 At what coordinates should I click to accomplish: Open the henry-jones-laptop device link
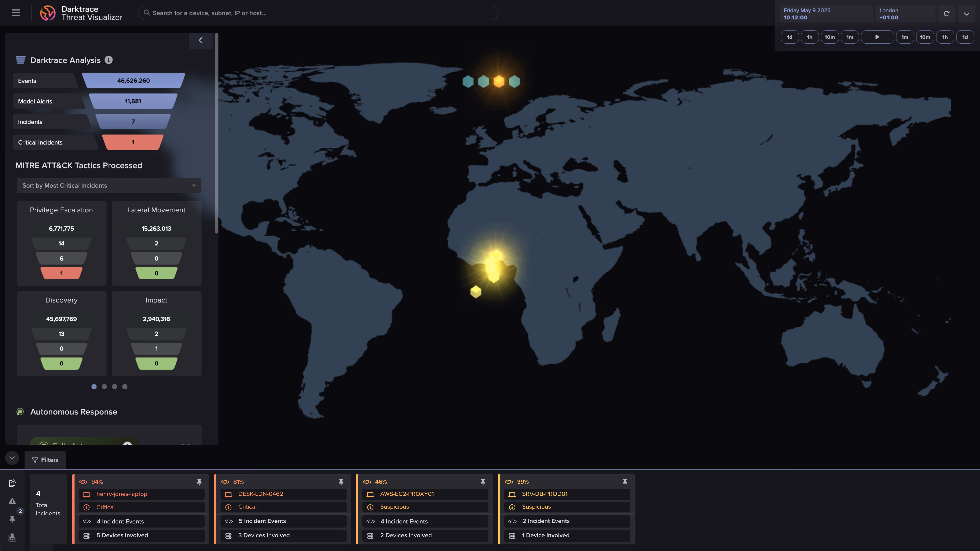point(122,494)
